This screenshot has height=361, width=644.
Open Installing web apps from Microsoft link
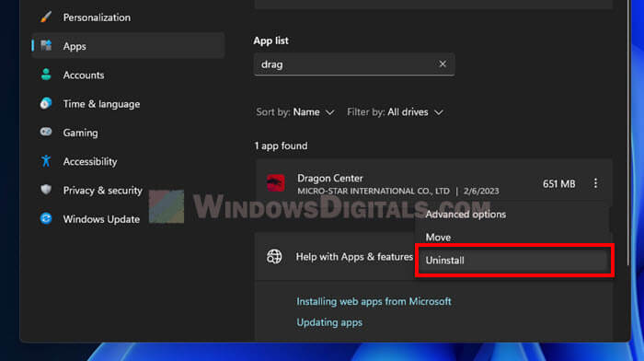pyautogui.click(x=374, y=301)
